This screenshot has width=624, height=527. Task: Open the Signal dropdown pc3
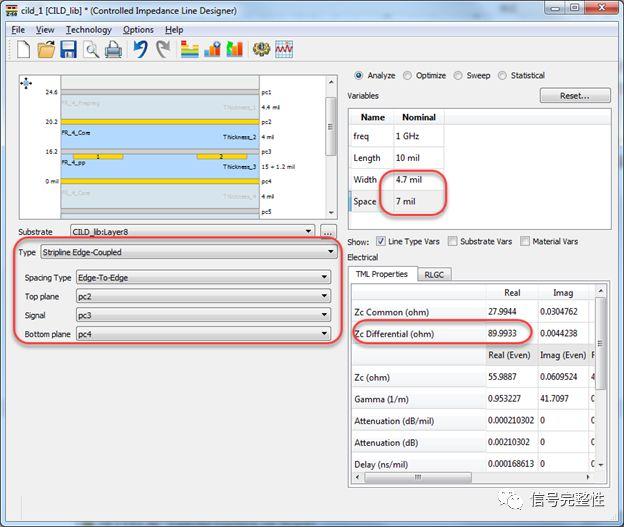(203, 315)
